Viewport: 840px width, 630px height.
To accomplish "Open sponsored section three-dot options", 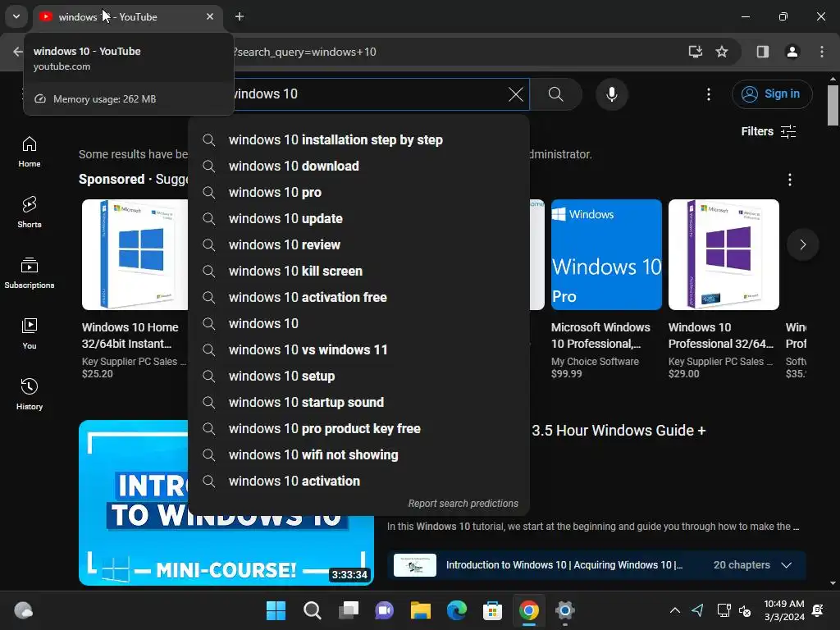I will [789, 180].
